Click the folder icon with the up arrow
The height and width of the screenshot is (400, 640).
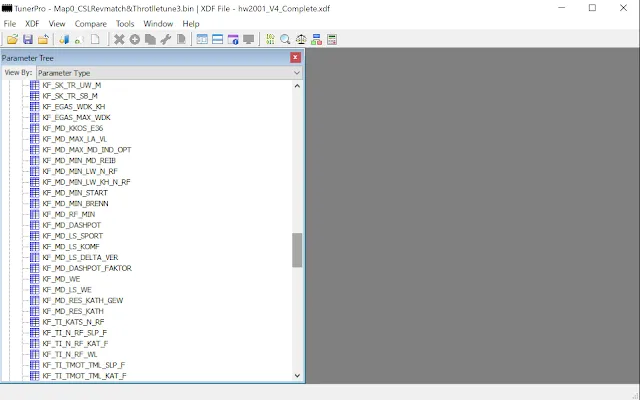[43, 40]
